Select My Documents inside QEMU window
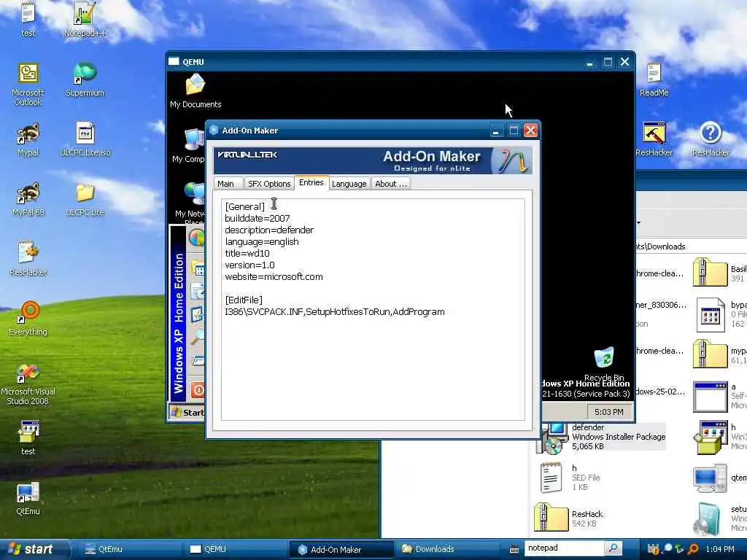This screenshot has height=560, width=747. (196, 91)
